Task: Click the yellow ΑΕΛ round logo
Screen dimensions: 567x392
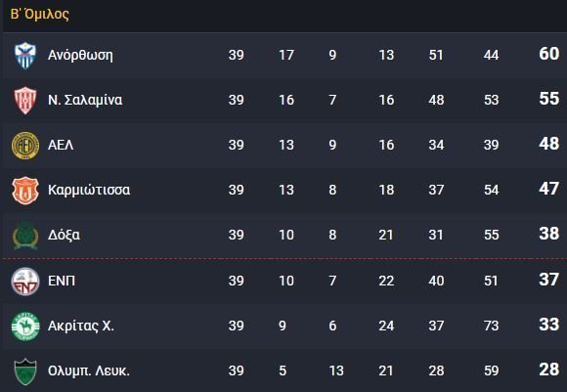Action: click(25, 146)
